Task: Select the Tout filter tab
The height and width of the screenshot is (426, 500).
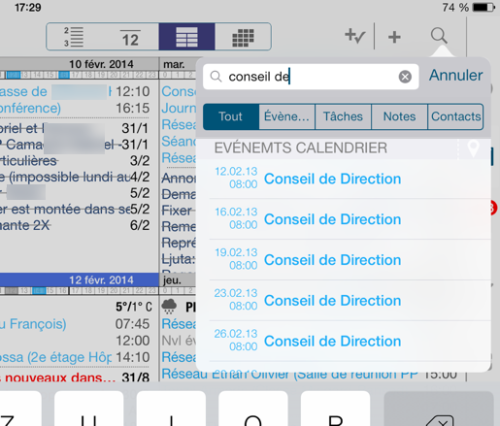Action: (231, 117)
